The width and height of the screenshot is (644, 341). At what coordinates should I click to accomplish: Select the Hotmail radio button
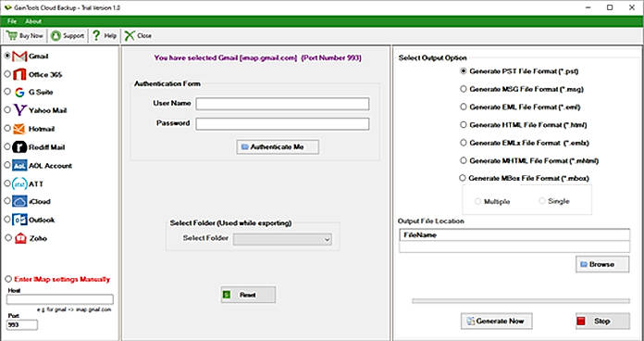point(7,128)
